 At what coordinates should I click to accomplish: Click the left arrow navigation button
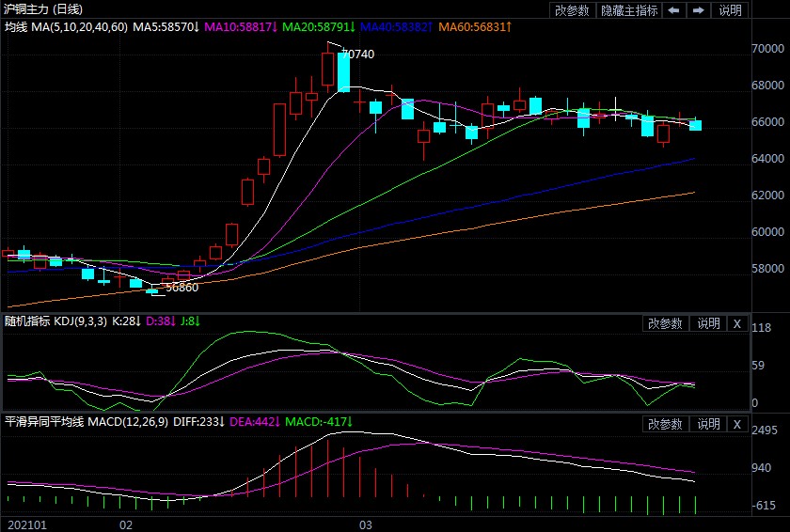coord(673,10)
